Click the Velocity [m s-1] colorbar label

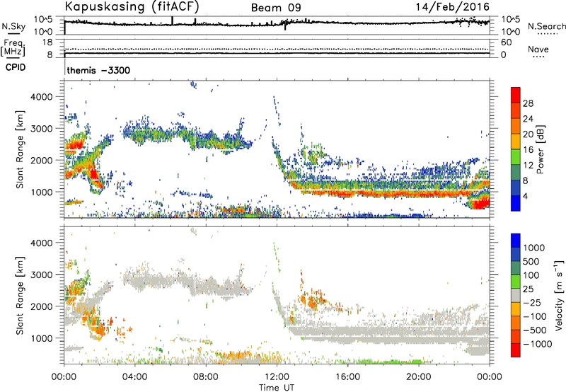[559, 295]
